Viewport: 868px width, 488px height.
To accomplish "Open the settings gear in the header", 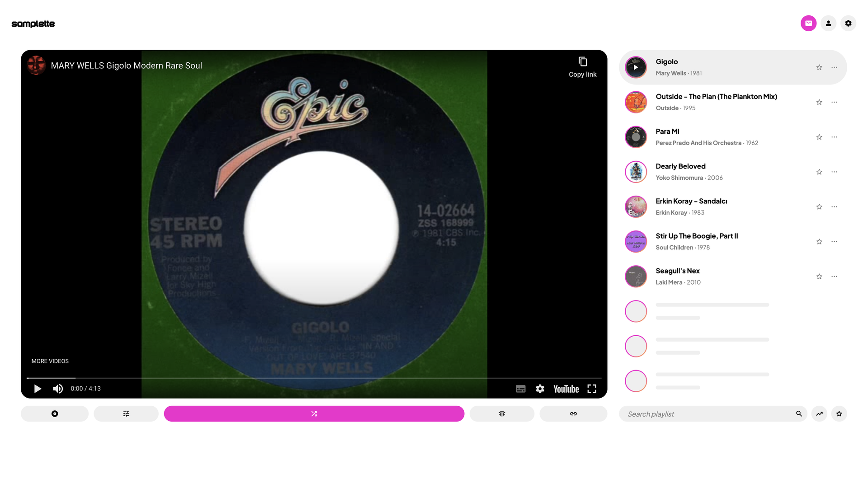I will 848,23.
